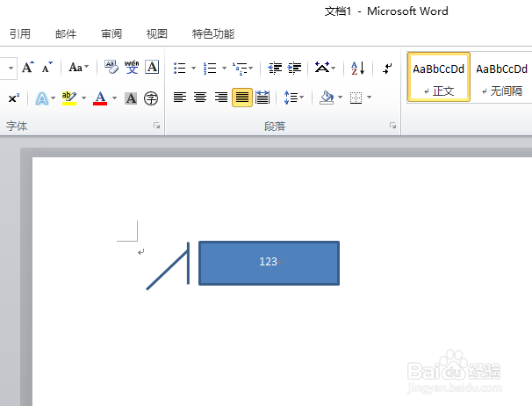The width and height of the screenshot is (532, 406).
Task: Select the blue rectangle containing 123
Action: (x=269, y=264)
